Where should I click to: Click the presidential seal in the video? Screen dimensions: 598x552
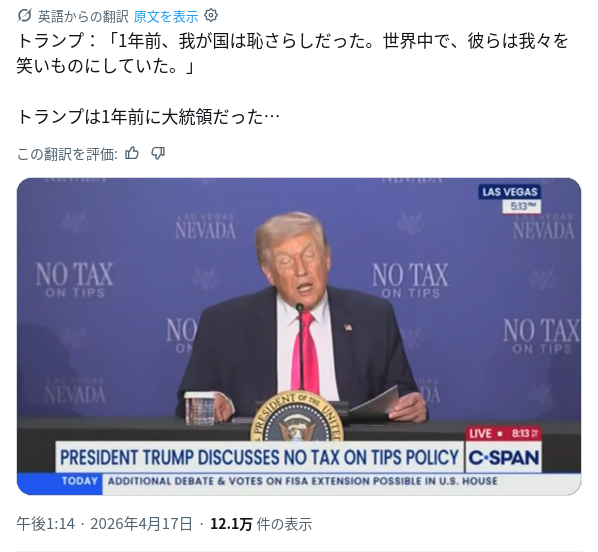(297, 418)
